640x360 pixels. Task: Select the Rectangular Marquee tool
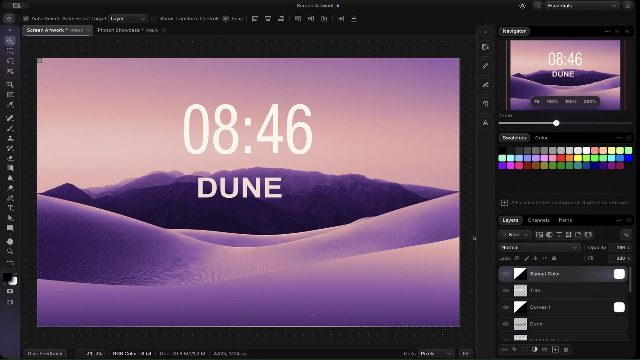coord(10,51)
